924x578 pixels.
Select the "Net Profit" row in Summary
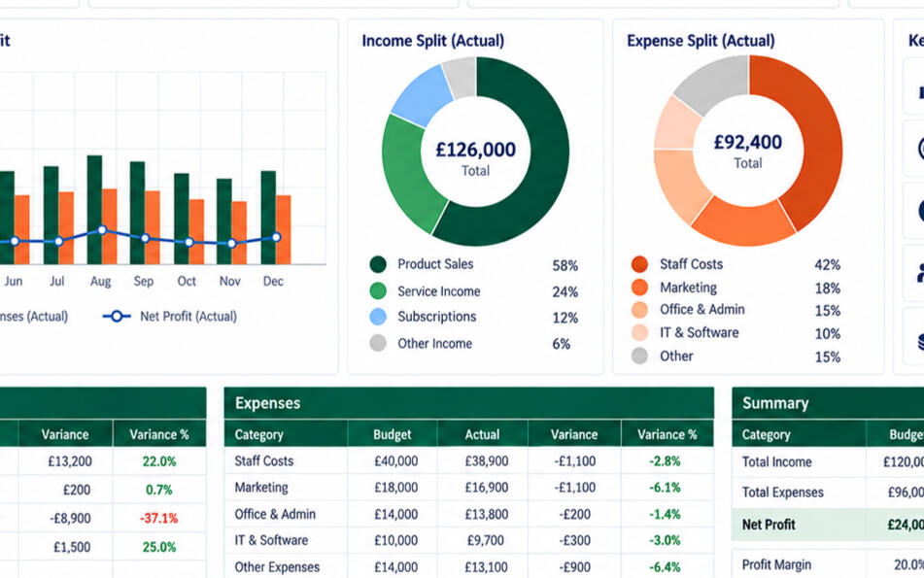tap(828, 525)
